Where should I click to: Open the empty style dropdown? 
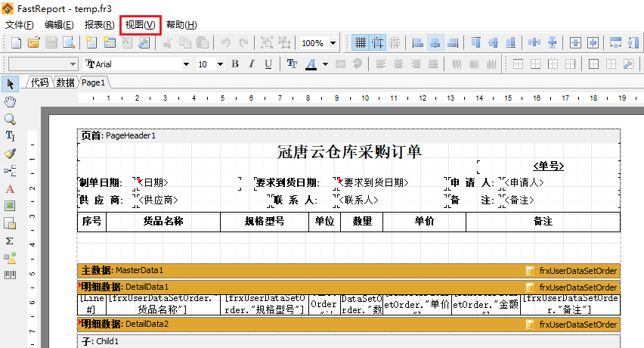[73, 64]
